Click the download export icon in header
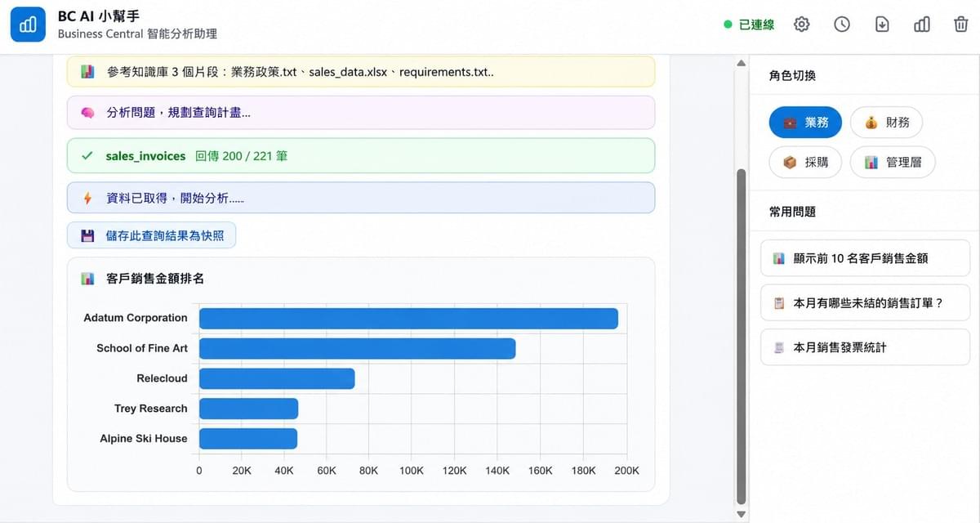980x523 pixels. (x=882, y=25)
